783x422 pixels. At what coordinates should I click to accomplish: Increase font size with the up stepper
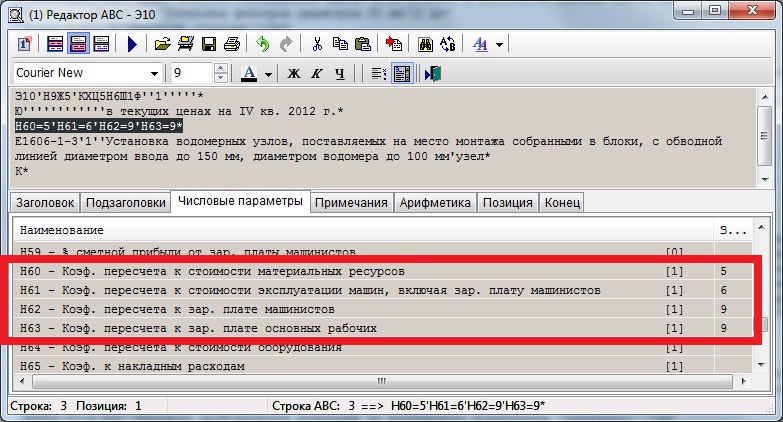click(x=221, y=68)
